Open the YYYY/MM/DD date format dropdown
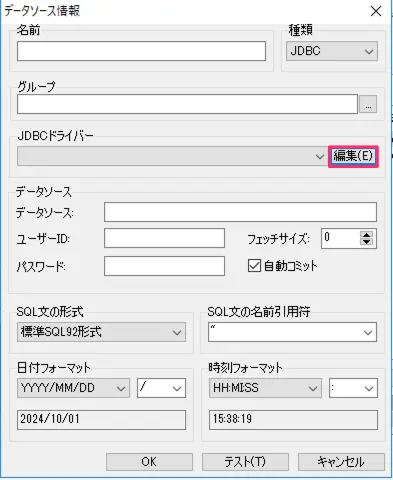The width and height of the screenshot is (393, 480). 73,388
